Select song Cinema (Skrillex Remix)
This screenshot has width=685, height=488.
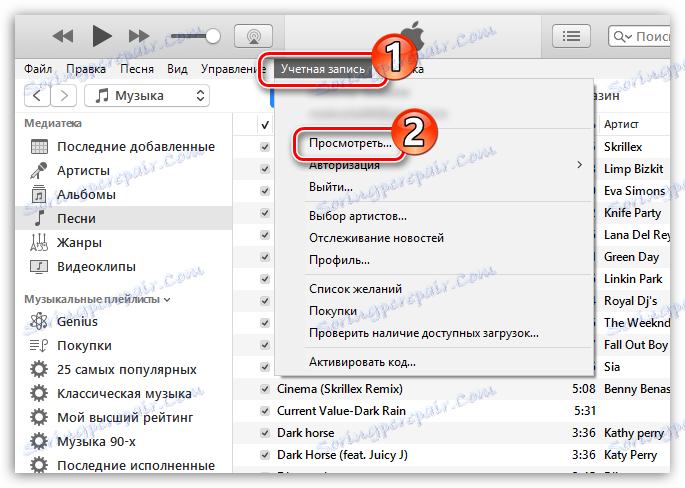click(340, 389)
